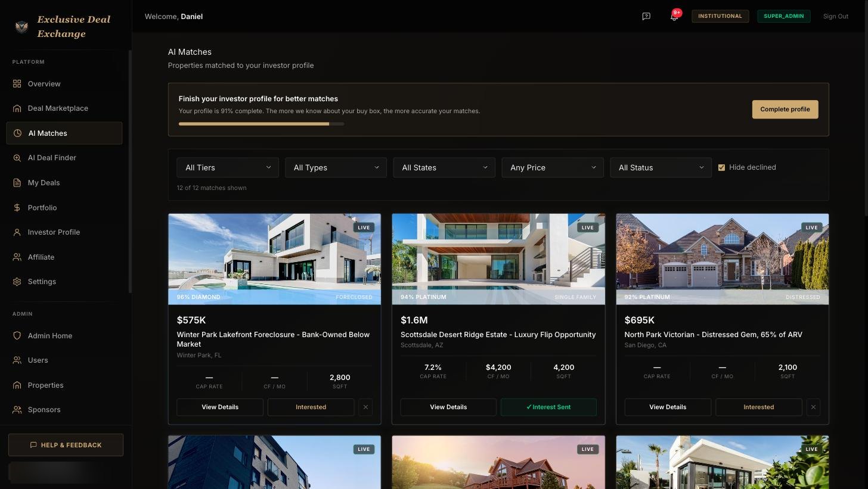The height and width of the screenshot is (489, 868).
Task: View Details of Winter Park Lakefront Foreclosure
Action: tap(220, 407)
